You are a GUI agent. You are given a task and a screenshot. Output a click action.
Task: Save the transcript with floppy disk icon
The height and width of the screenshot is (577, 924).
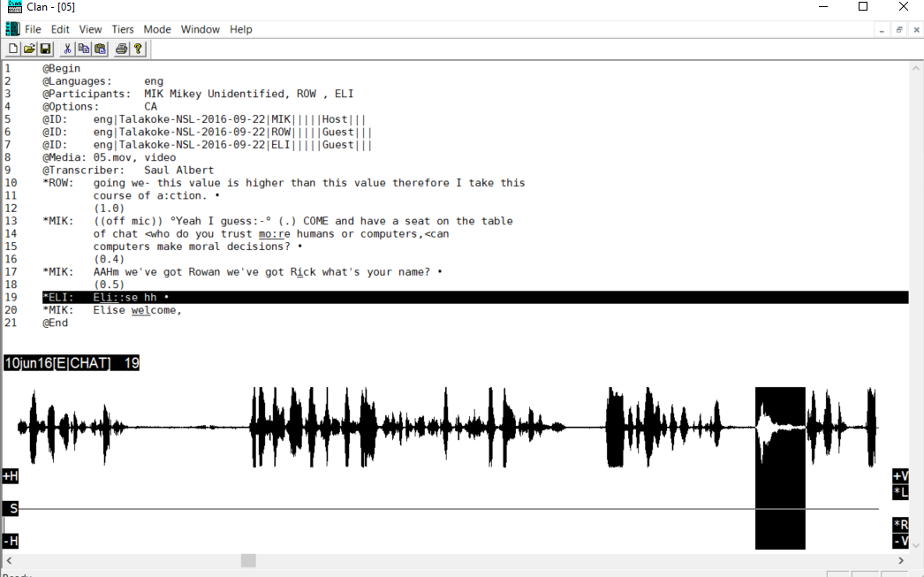tap(45, 49)
